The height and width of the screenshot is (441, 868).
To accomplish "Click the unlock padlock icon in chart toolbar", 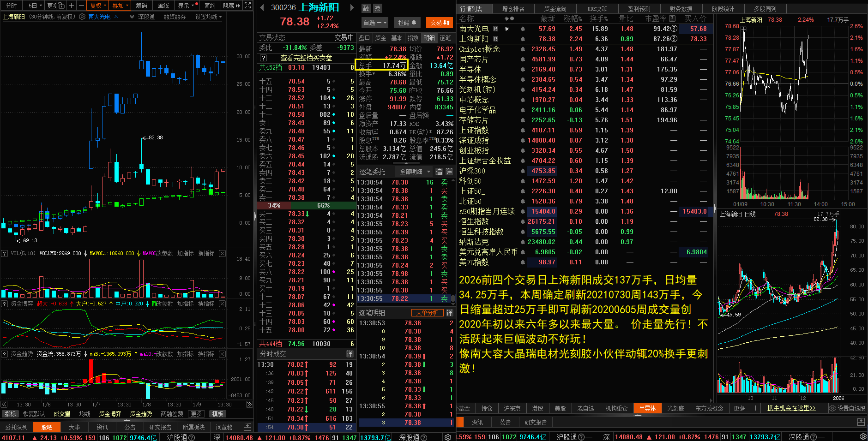I will (x=61, y=6).
